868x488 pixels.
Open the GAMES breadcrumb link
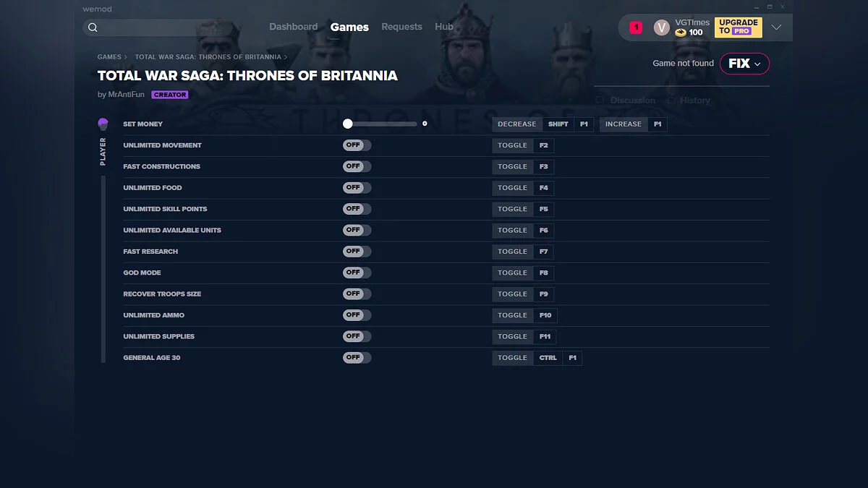[110, 56]
